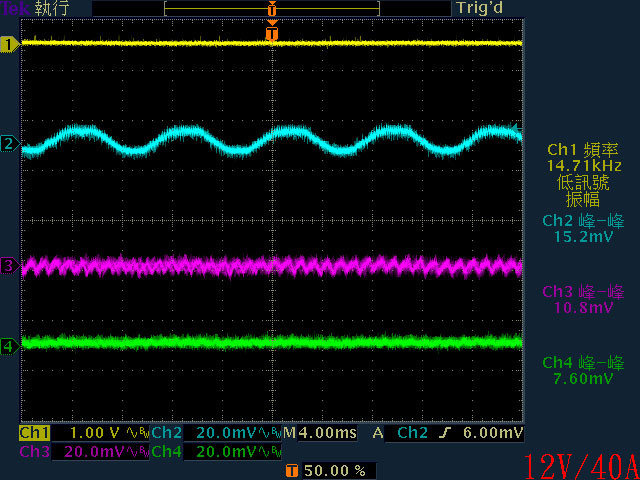Click the Ch2 20.0mV scale value
Screen dimensions: 640x480
coord(226,433)
